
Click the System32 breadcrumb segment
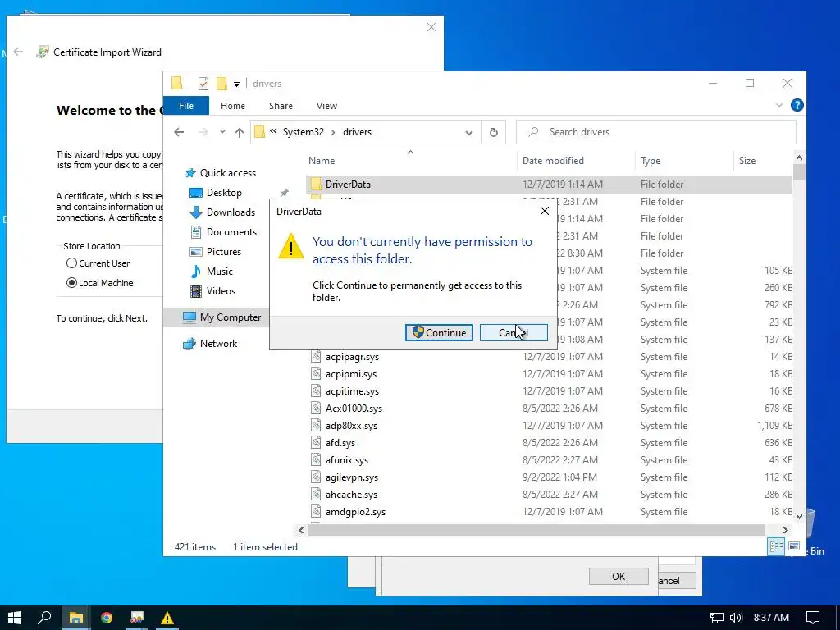(x=304, y=132)
